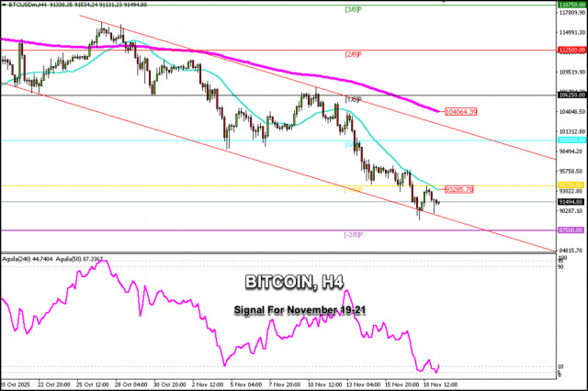
Task: Select the cyan 100000.00 price tag
Action: click(571, 140)
